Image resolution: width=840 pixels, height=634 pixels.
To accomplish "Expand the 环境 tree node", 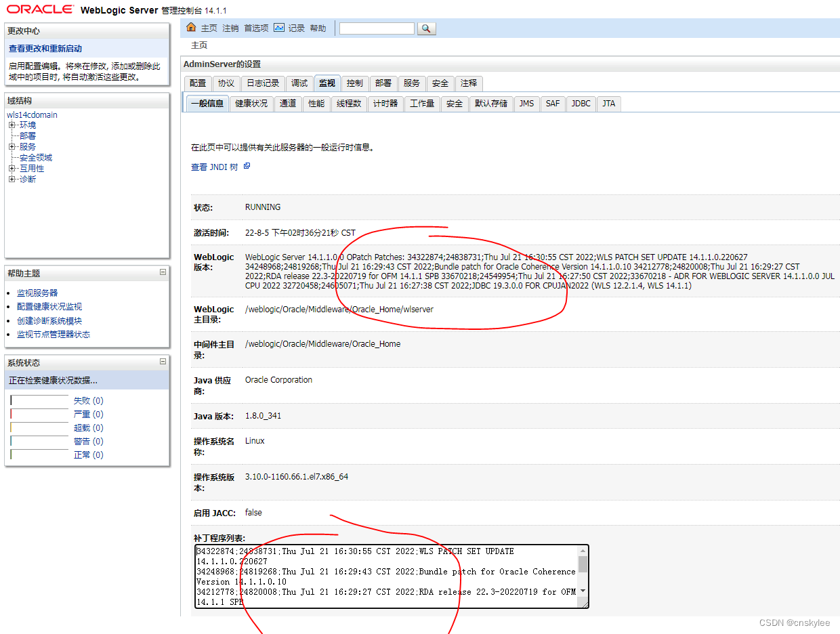I will pos(13,125).
